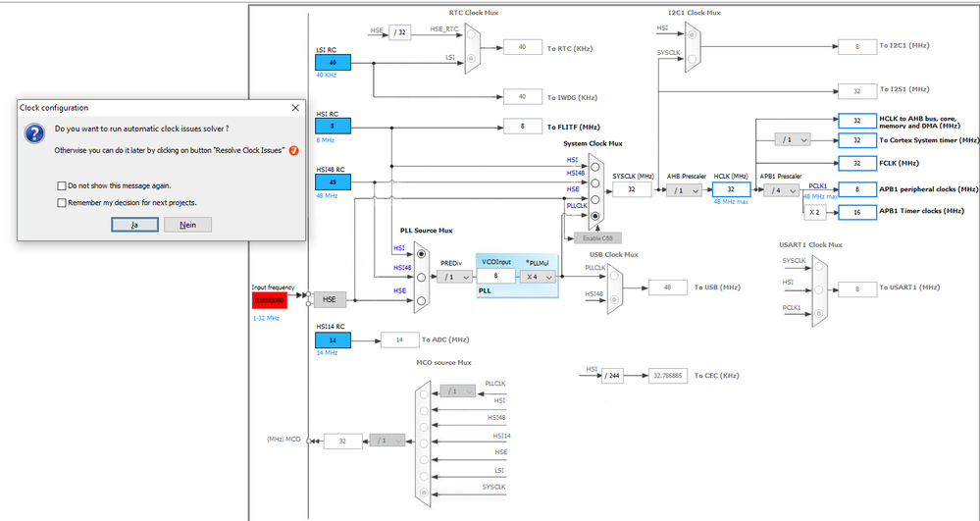Select PLLCLK in USB Clock Mux

(613, 276)
